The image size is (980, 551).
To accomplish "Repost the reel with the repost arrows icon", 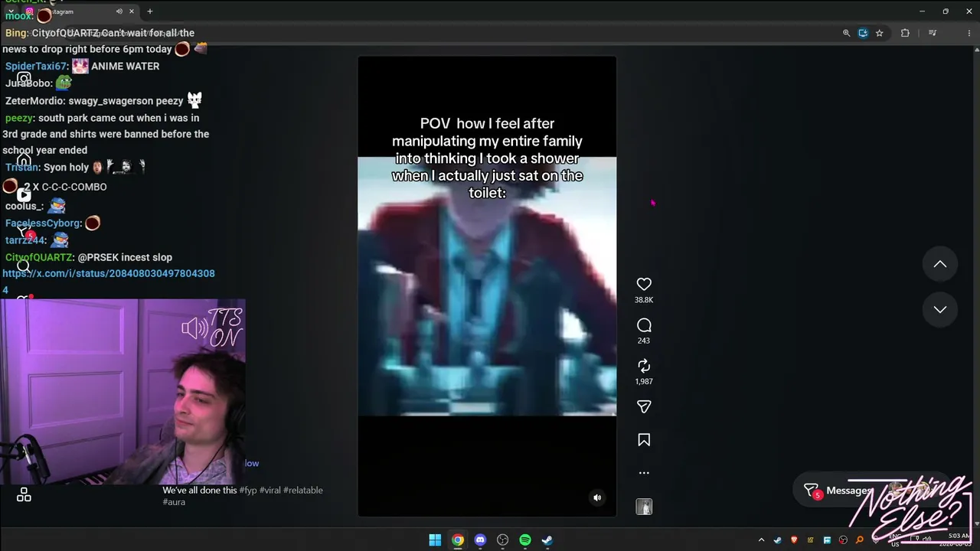I will (x=644, y=366).
